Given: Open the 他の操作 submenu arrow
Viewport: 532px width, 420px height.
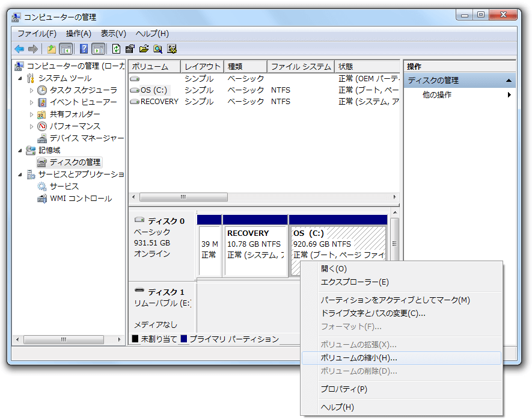Looking at the screenshot, I should click(509, 94).
